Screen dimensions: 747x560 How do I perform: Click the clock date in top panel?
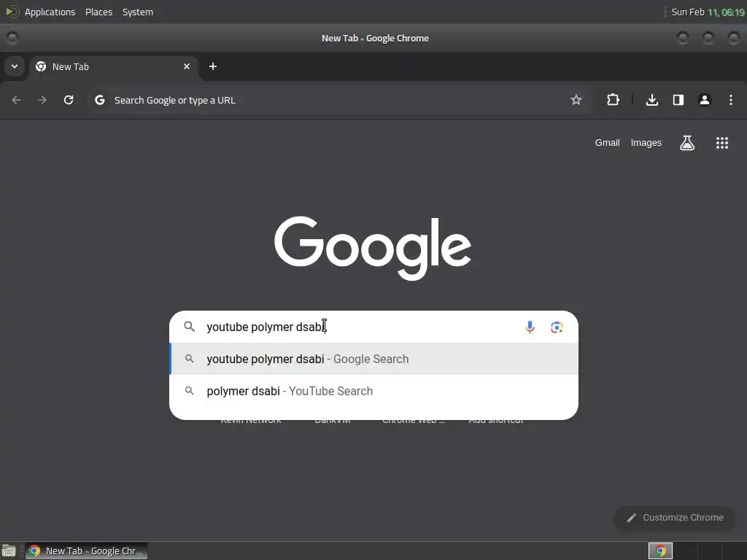[x=708, y=12]
